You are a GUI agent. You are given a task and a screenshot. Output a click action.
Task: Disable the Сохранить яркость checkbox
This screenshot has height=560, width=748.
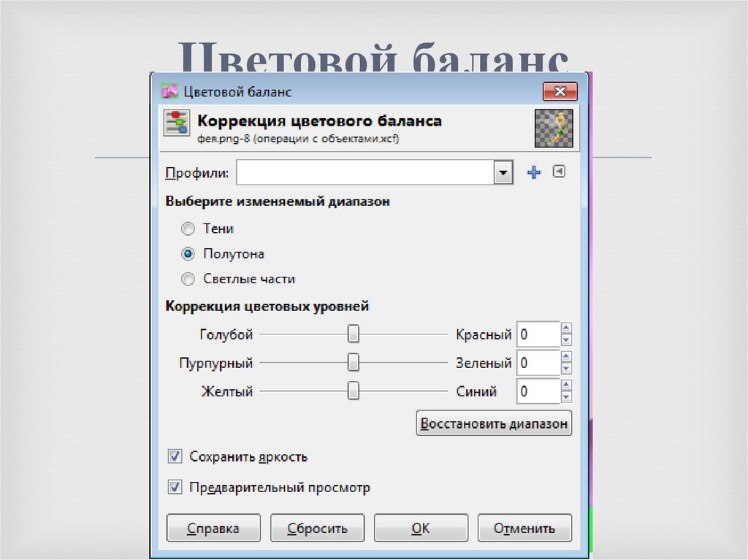point(174,456)
